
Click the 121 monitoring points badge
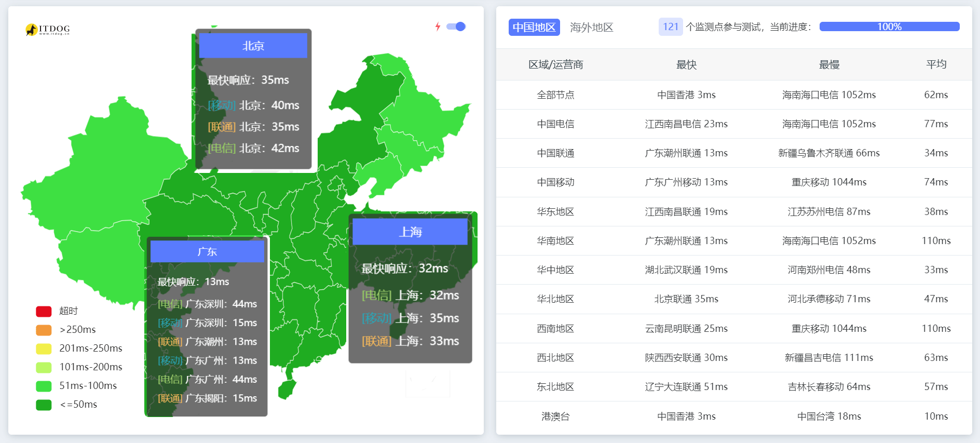coord(670,27)
